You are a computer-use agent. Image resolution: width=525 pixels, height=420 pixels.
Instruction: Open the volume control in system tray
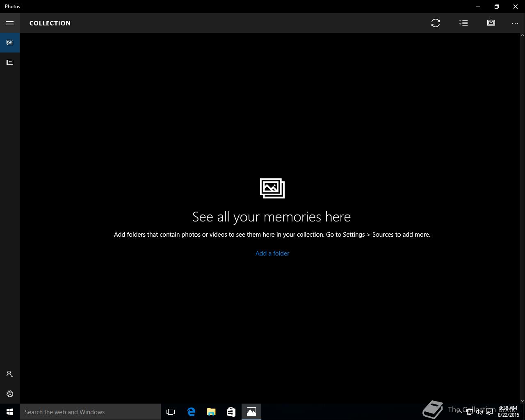479,412
